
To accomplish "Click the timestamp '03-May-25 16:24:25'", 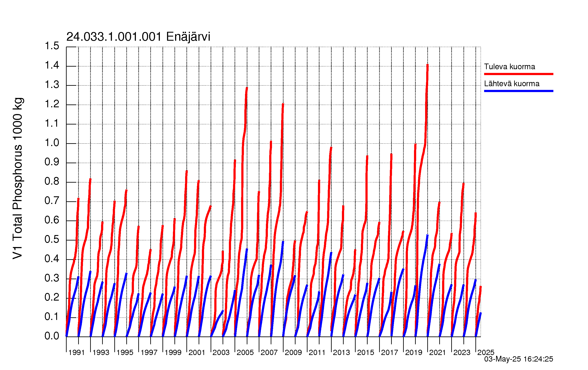I will [x=518, y=359].
